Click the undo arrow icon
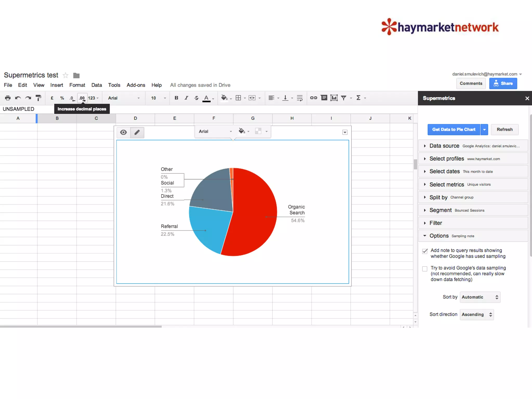This screenshot has width=532, height=399. coord(18,98)
